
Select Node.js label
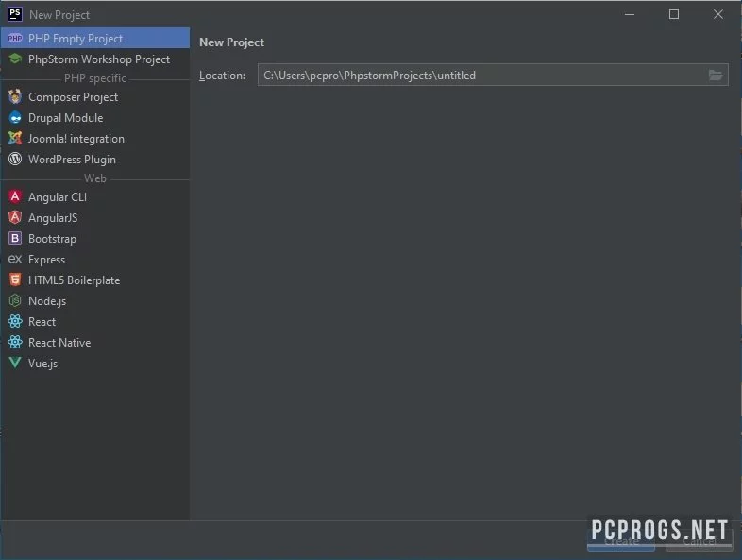coord(47,301)
